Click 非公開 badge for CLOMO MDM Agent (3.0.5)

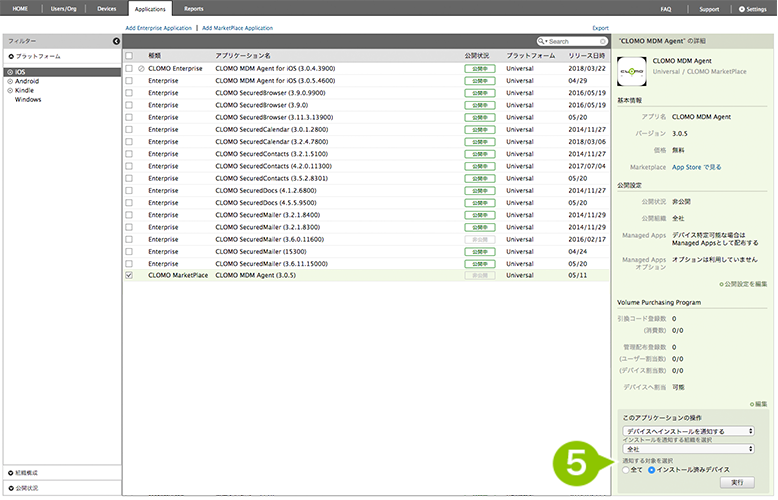click(x=480, y=275)
